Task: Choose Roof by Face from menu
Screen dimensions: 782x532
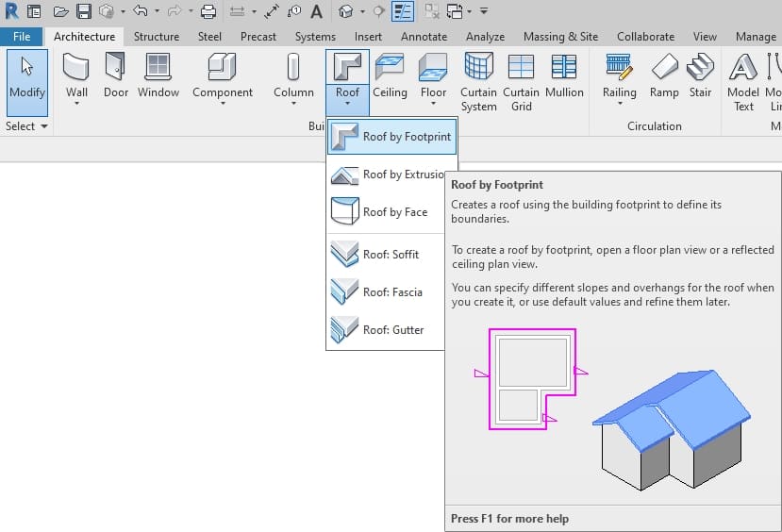Action: tap(386, 212)
